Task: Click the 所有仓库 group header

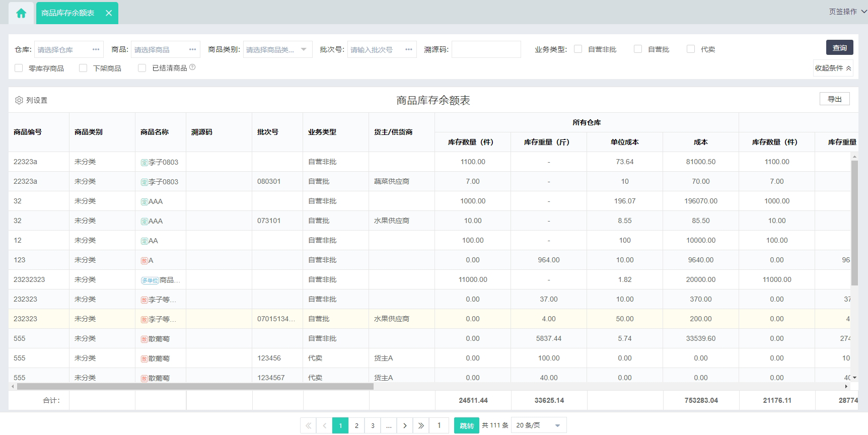Action: click(x=587, y=122)
